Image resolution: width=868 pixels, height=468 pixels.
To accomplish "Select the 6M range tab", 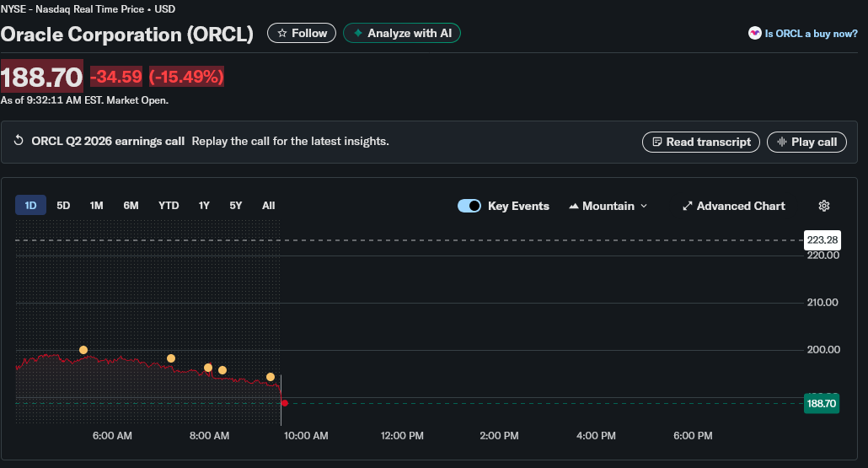I will [x=131, y=206].
